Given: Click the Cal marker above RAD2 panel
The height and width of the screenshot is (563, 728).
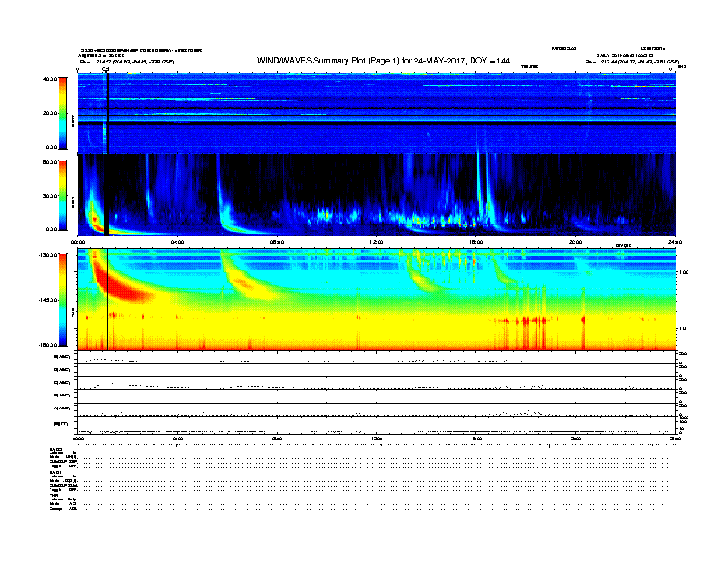Looking at the screenshot, I should (x=106, y=70).
